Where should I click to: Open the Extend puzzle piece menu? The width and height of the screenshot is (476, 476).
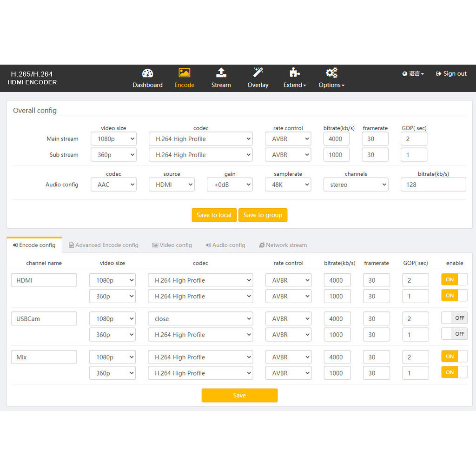click(x=295, y=73)
